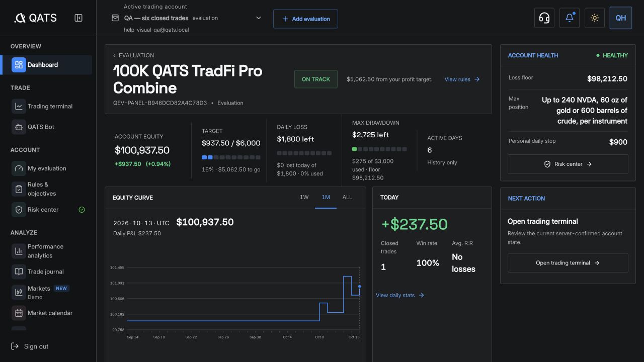Select Trading terminal menu item
The height and width of the screenshot is (362, 644).
pos(50,106)
